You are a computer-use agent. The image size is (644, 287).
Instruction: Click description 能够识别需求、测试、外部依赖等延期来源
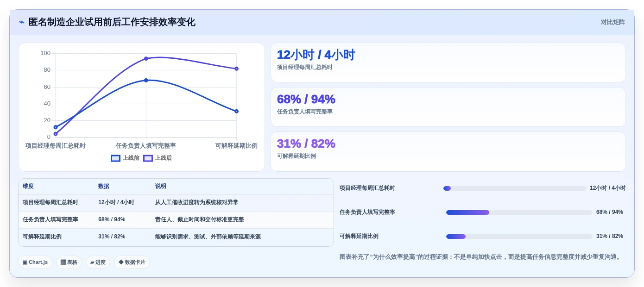click(x=208, y=237)
